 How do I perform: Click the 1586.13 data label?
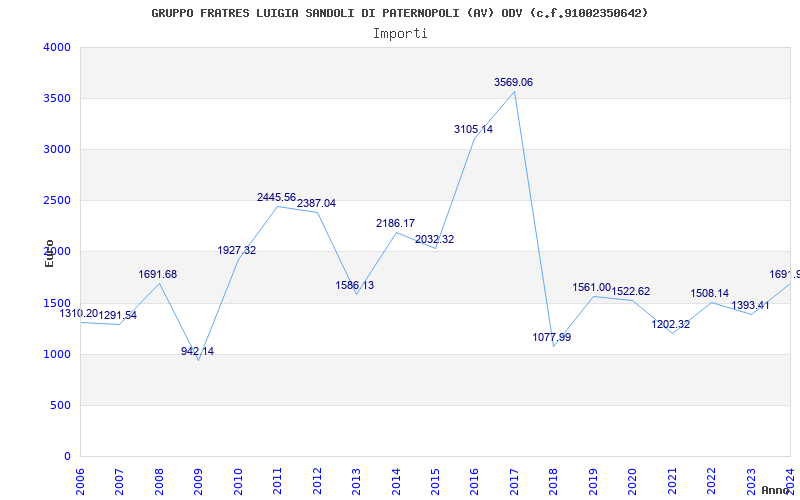click(x=355, y=286)
